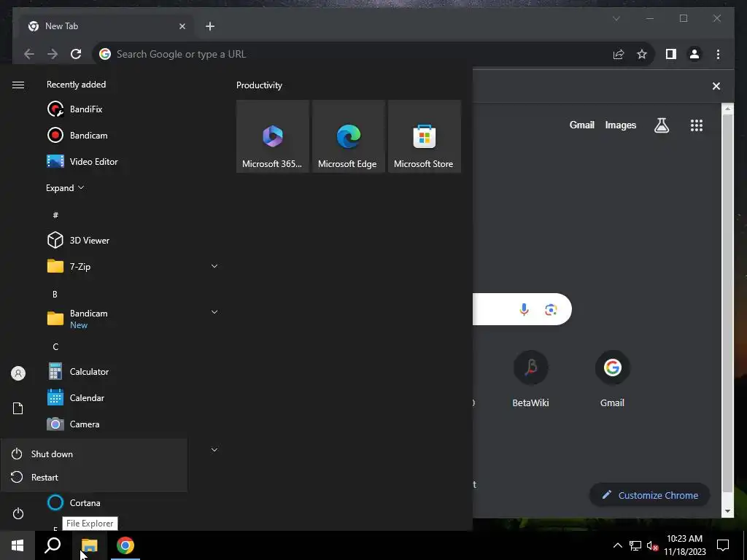Open File Explorer from taskbar

[x=89, y=545]
